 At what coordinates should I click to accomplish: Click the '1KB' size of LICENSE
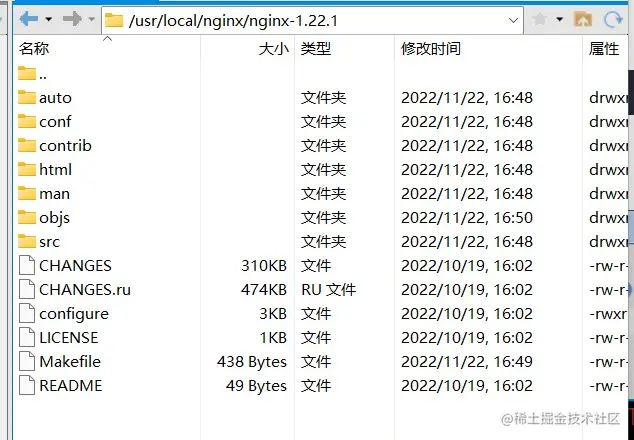[x=273, y=338]
